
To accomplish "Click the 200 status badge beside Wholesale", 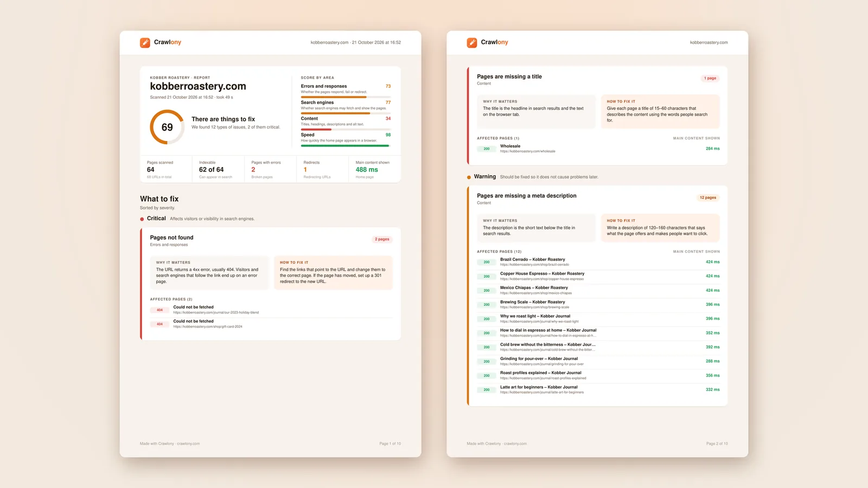I will pyautogui.click(x=487, y=149).
